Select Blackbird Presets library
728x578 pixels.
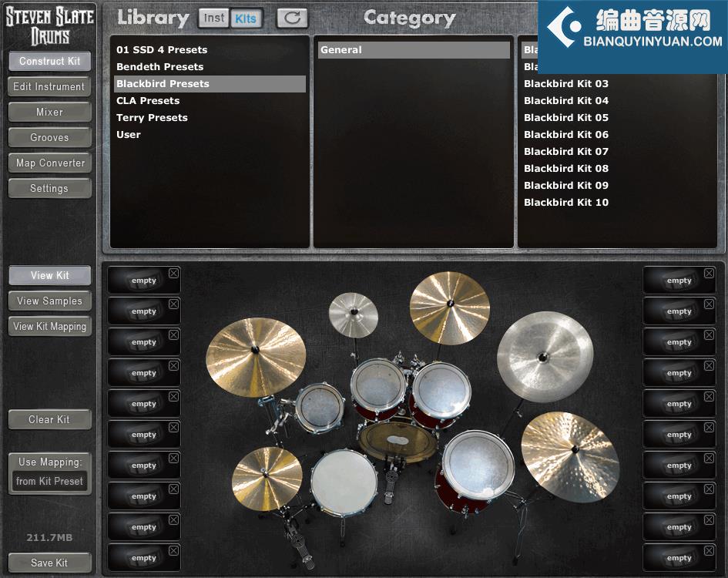(210, 84)
